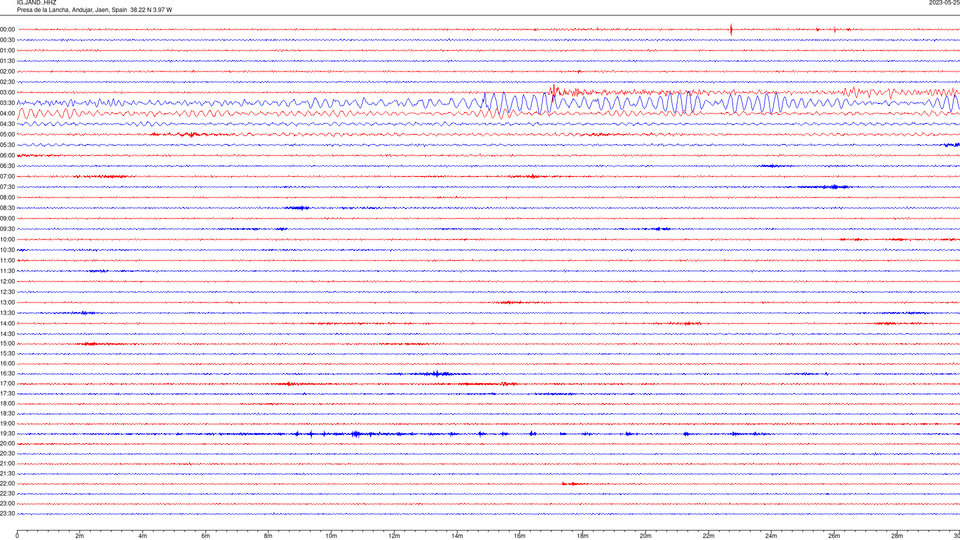Select the 20:00 row label
This screenshot has width=960, height=540.
point(7,443)
